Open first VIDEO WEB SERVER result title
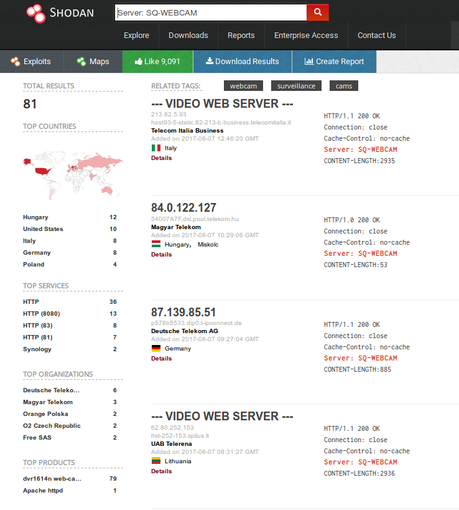Viewport: 459px width, 510px height. (x=222, y=104)
